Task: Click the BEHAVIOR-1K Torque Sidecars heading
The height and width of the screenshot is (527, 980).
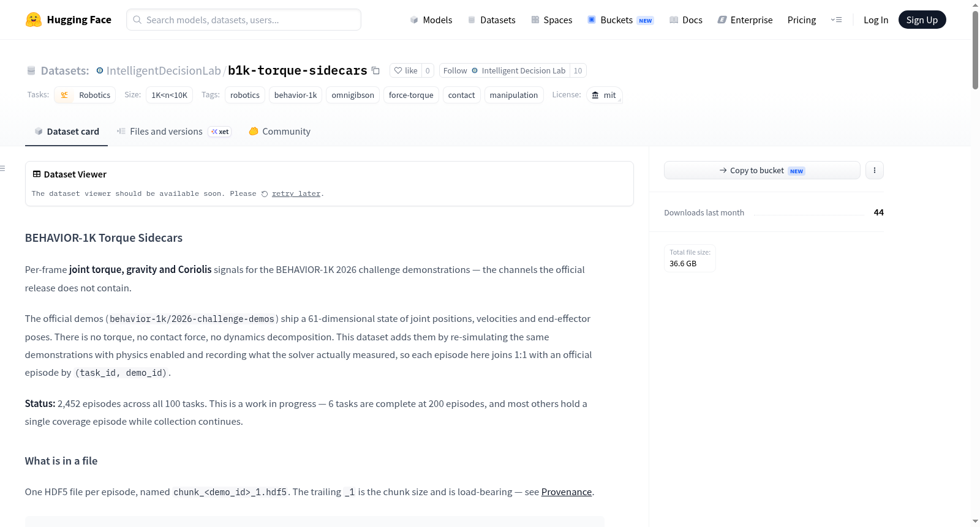Action: coord(104,238)
